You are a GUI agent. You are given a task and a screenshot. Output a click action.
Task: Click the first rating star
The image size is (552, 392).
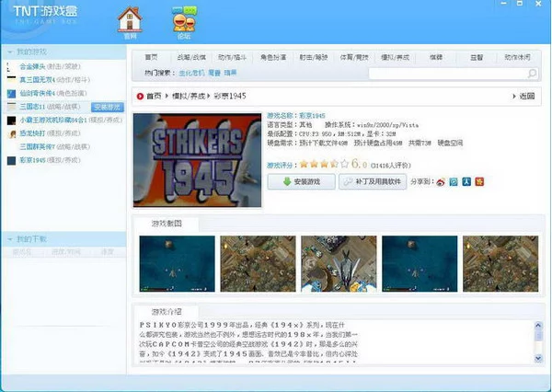(304, 164)
